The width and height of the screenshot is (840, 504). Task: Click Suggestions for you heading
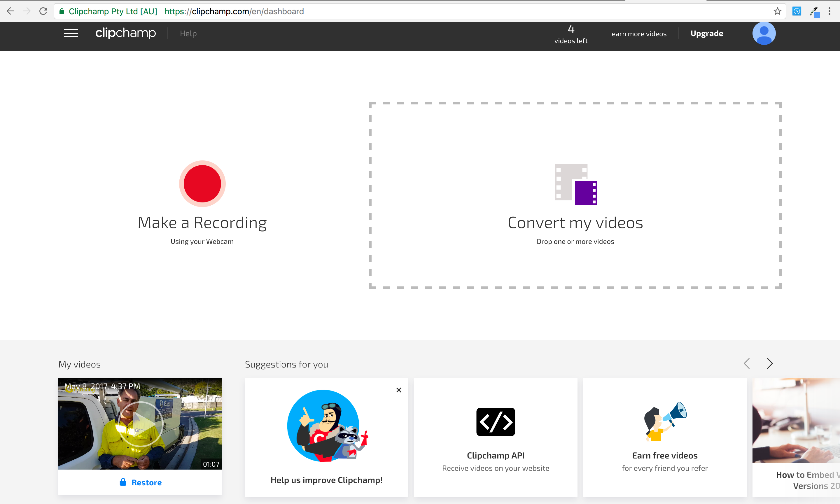pos(287,364)
